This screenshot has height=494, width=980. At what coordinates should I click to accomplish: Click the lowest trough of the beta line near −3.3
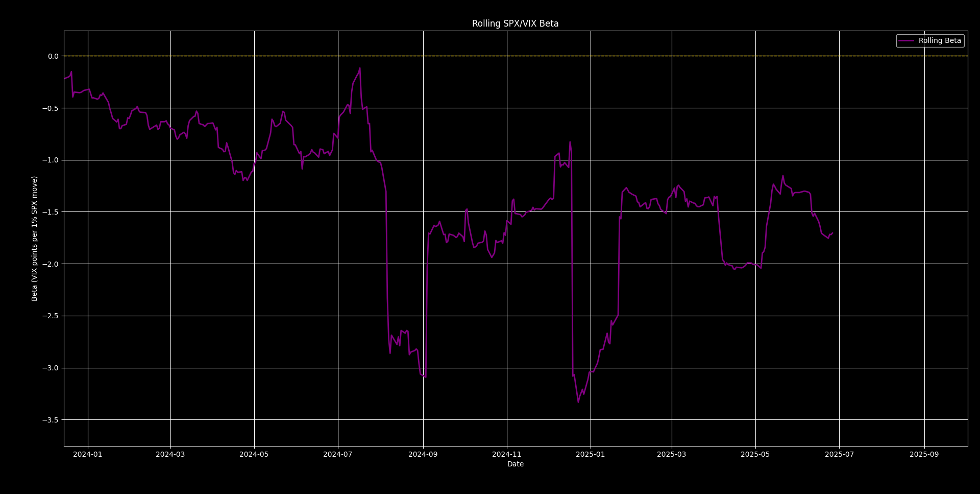[578, 402]
